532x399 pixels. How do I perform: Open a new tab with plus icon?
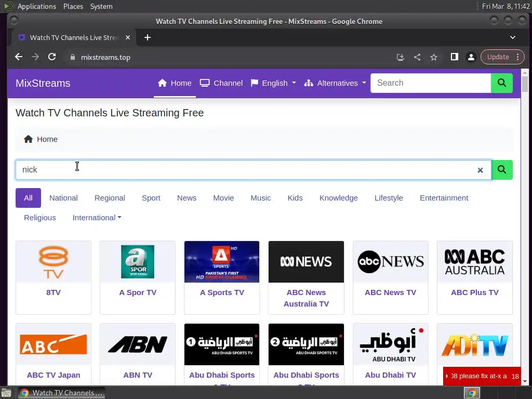[147, 37]
